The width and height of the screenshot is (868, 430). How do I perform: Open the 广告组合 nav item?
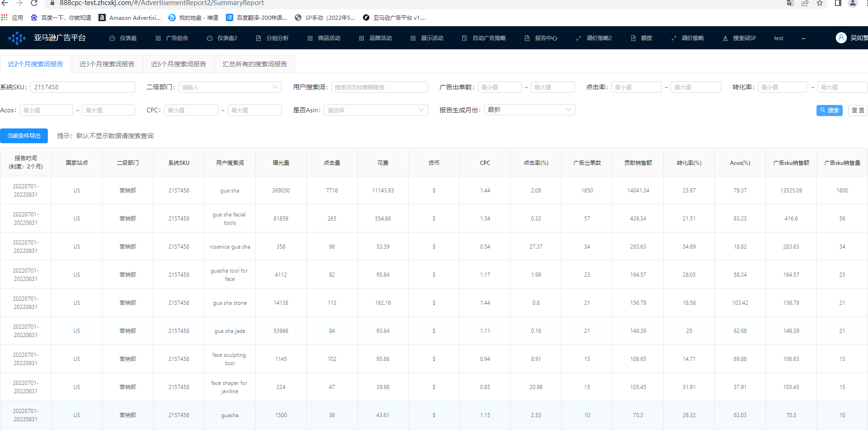(x=172, y=38)
